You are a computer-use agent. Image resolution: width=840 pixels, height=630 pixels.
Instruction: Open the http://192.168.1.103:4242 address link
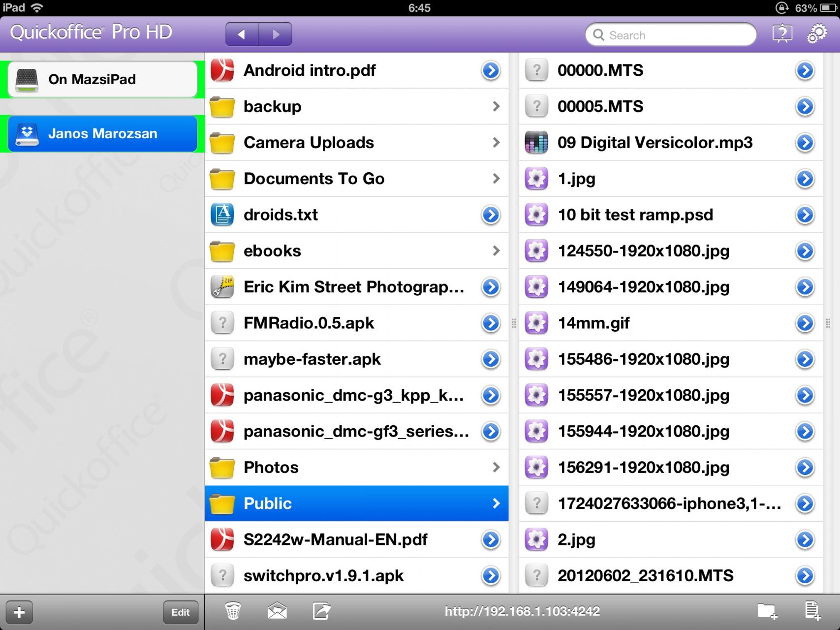[x=522, y=611]
